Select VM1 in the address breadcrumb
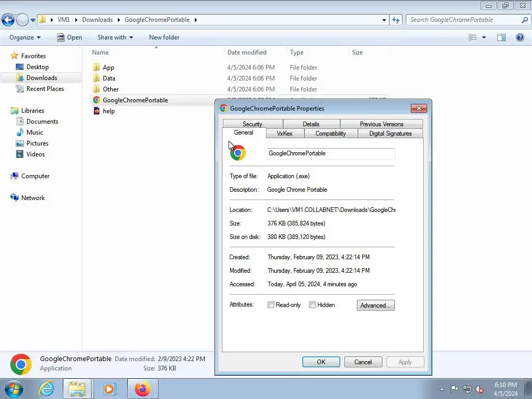The height and width of the screenshot is (399, 532). coord(63,20)
